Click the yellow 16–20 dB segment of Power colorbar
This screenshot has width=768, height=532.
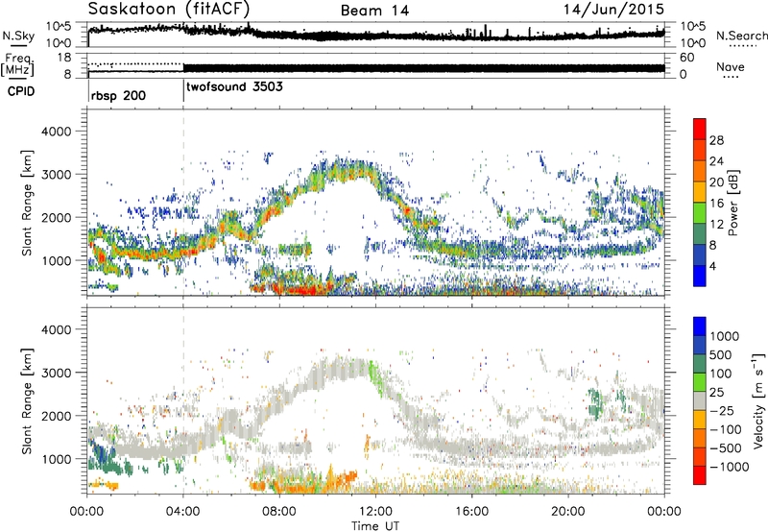coord(700,191)
